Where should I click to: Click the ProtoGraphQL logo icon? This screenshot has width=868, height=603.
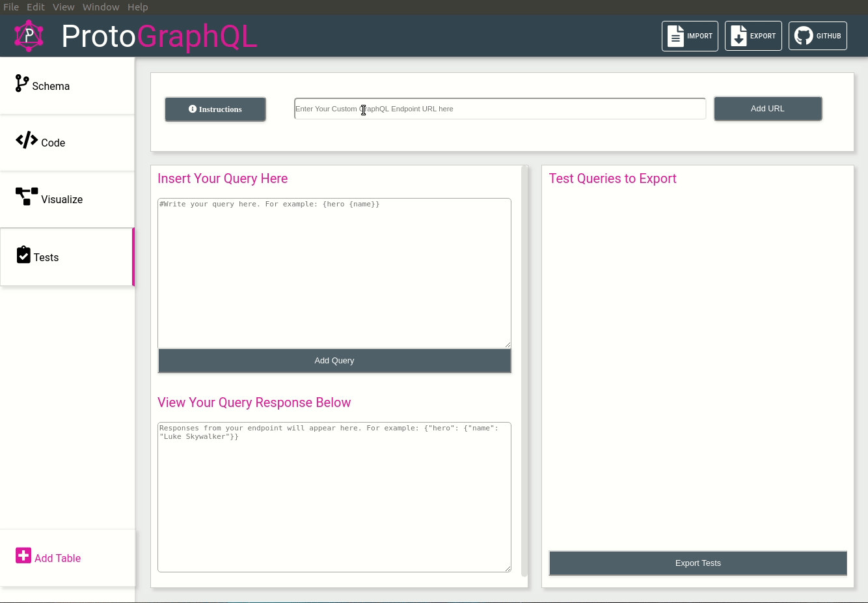[29, 36]
